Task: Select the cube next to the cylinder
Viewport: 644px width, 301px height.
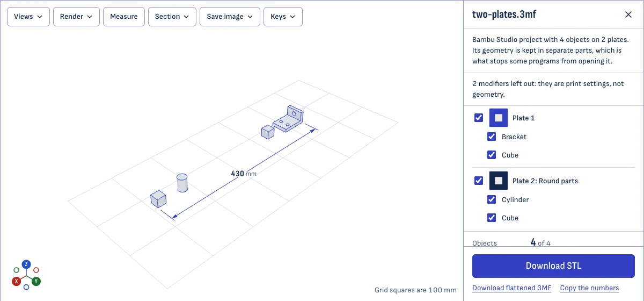Action: point(158,199)
